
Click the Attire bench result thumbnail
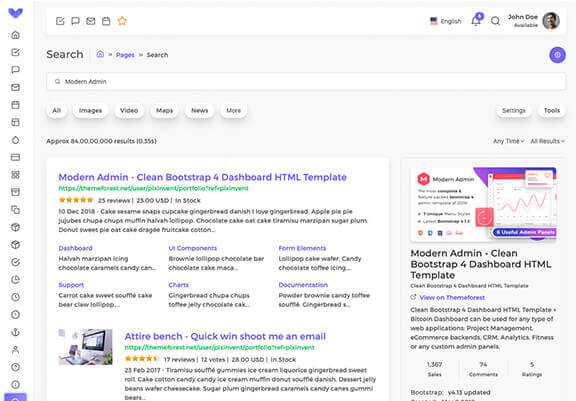[86, 347]
